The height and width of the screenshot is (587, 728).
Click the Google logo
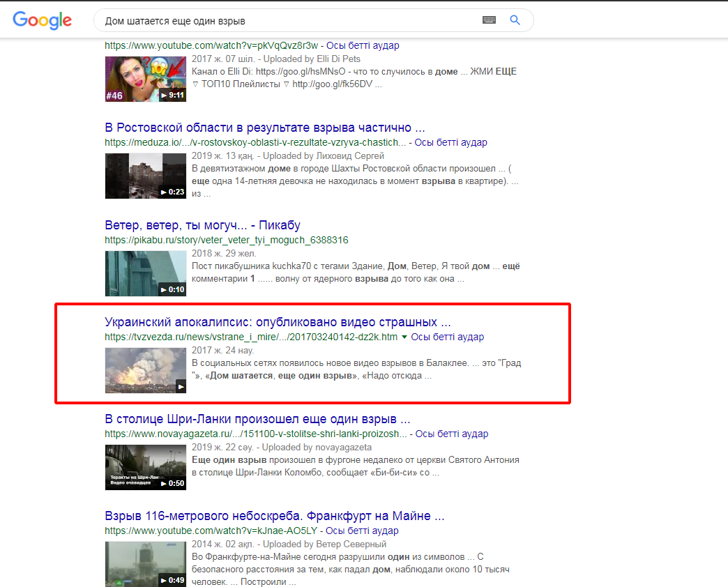(x=42, y=20)
